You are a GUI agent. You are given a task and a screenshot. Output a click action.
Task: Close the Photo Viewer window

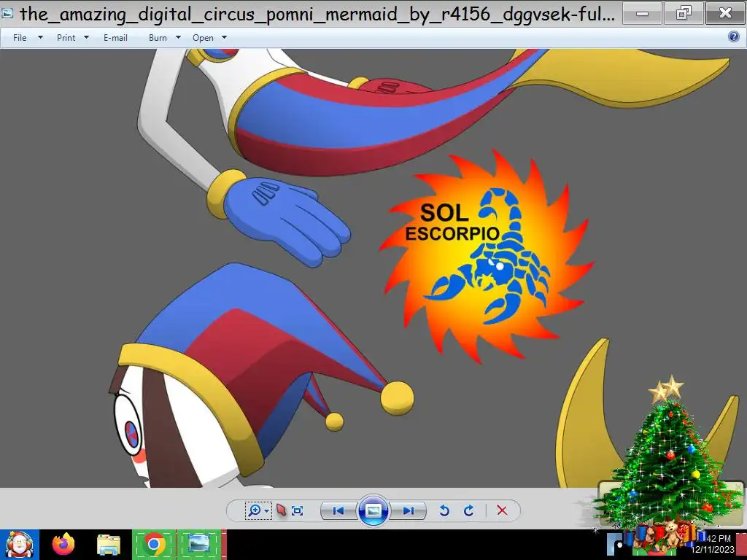point(726,13)
